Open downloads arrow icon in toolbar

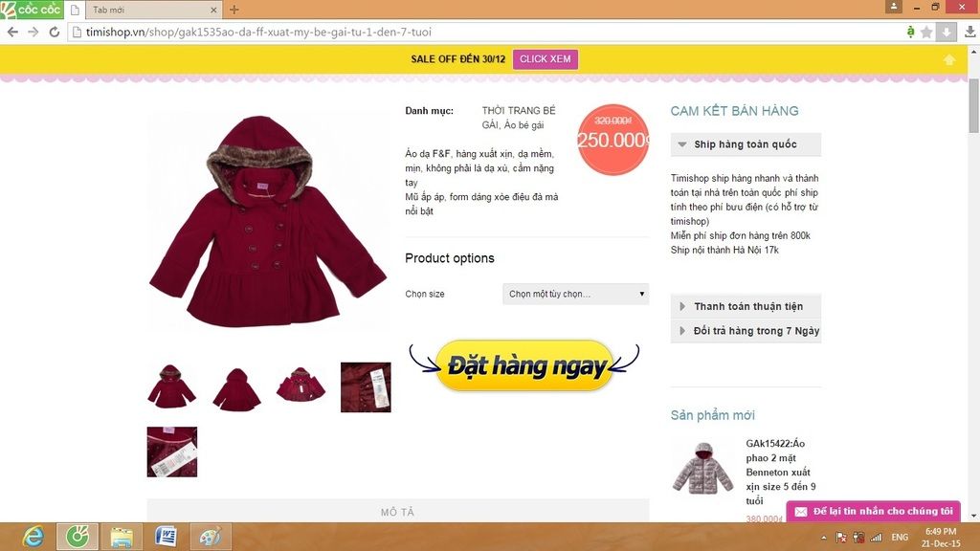pyautogui.click(x=970, y=32)
